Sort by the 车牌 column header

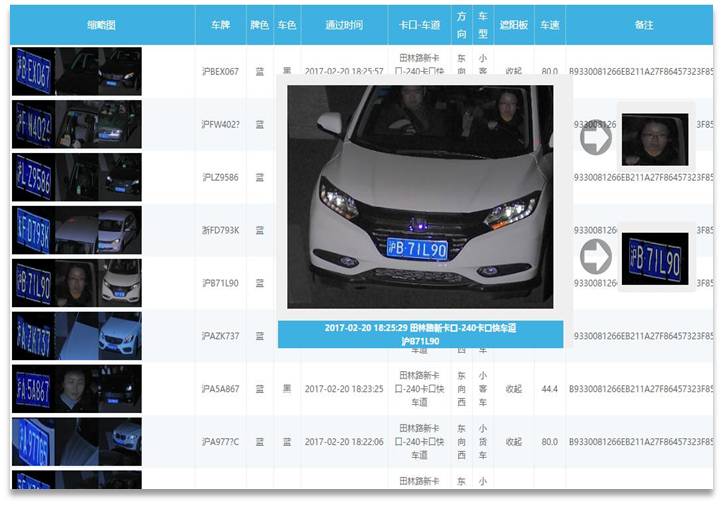(x=220, y=25)
